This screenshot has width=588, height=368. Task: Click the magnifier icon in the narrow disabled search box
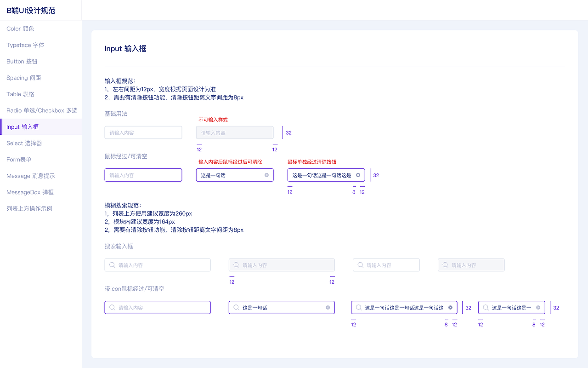pos(446,265)
